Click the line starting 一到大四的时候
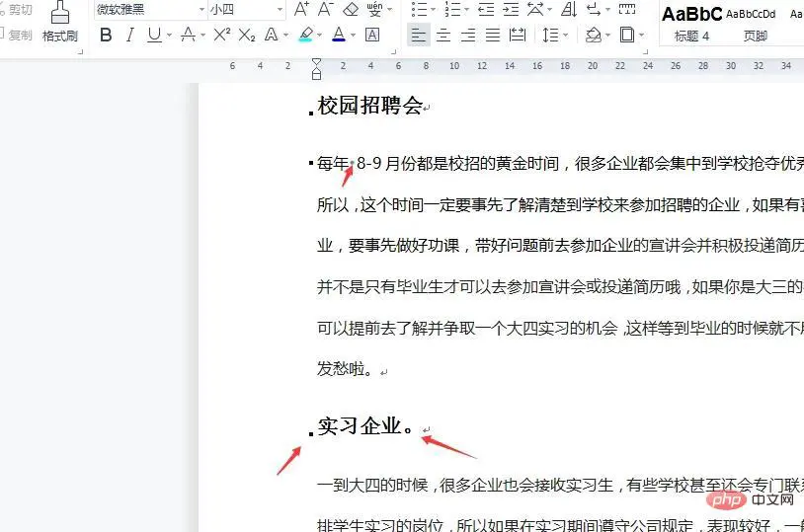Screen dimensions: 804x532 pyautogui.click(x=560, y=485)
